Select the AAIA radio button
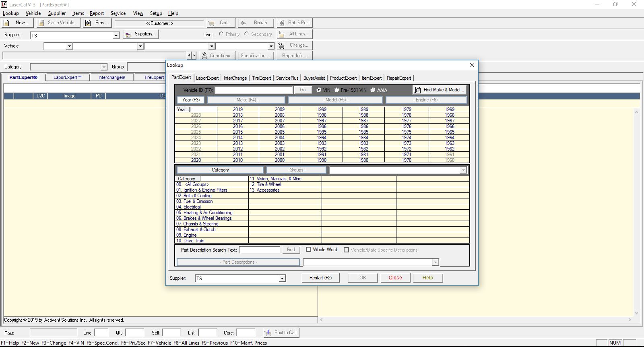Screen dimensions: 644x347 [373, 90]
